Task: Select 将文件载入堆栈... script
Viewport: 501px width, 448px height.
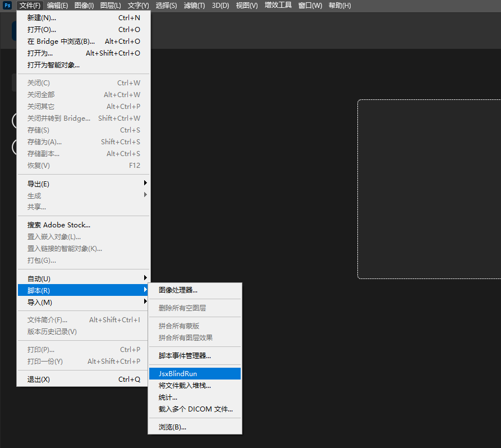Action: pyautogui.click(x=185, y=385)
